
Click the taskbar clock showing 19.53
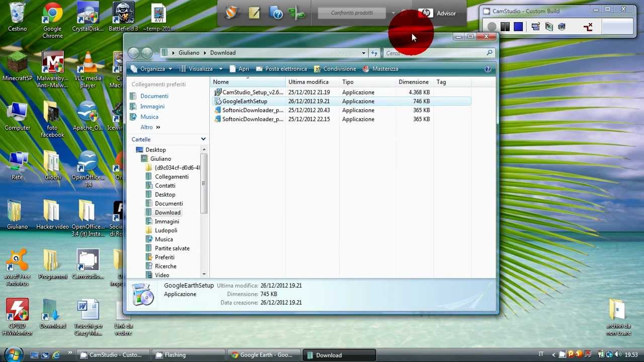(631, 355)
